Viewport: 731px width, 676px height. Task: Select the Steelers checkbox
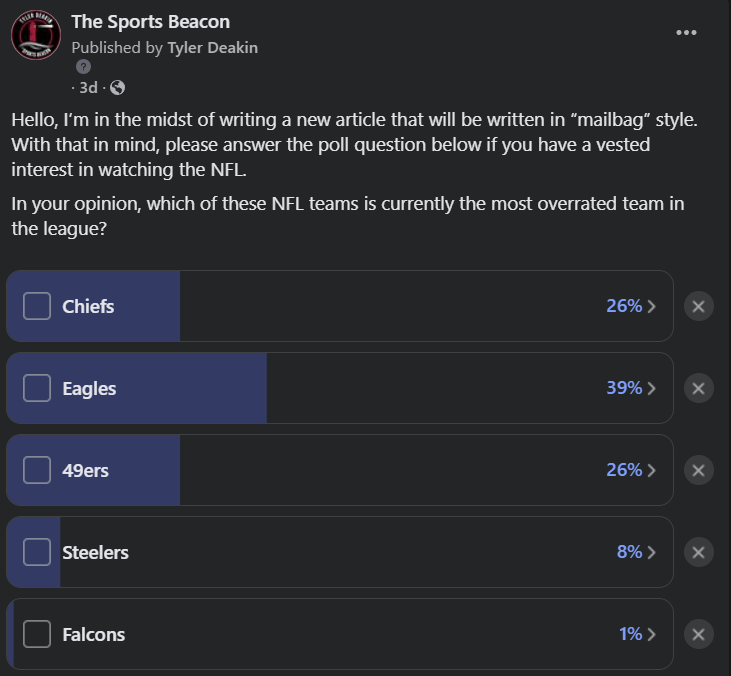[x=37, y=552]
